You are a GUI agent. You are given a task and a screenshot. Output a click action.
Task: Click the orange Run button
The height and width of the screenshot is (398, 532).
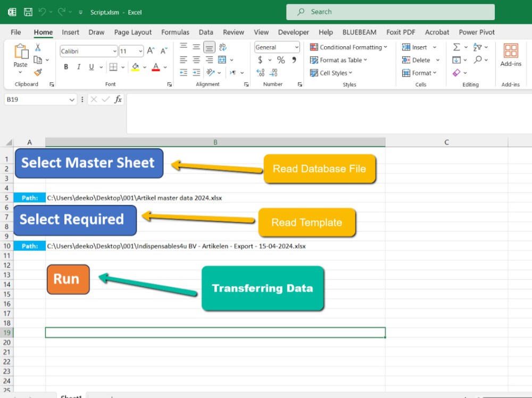[x=68, y=278]
